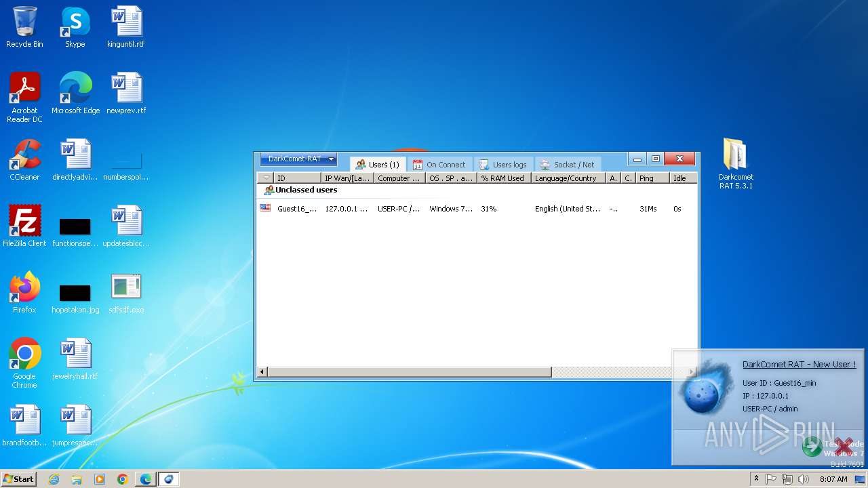Click the Windows 7 OS cell
Screen dimensions: 868x488
(451, 209)
